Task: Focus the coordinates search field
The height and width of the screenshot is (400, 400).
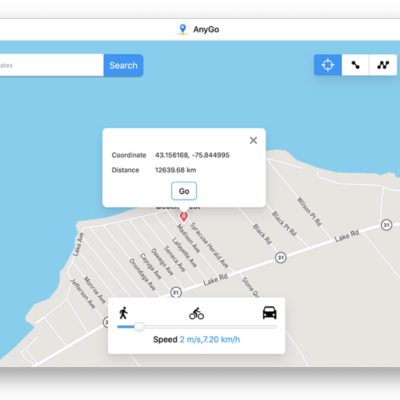Action: click(52, 65)
